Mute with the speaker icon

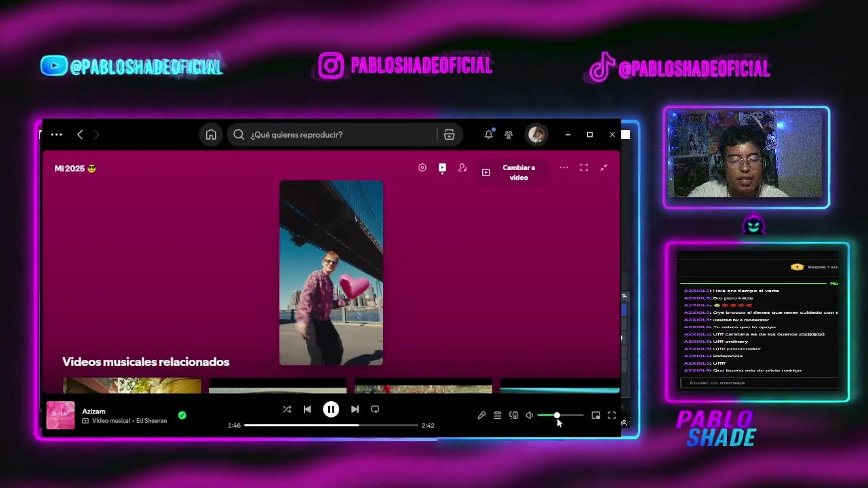(x=529, y=415)
